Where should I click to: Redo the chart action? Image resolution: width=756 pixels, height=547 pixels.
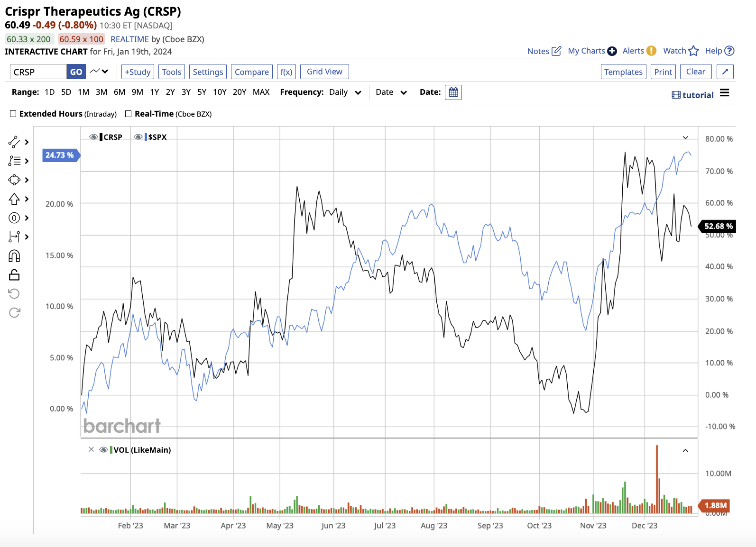click(x=14, y=313)
